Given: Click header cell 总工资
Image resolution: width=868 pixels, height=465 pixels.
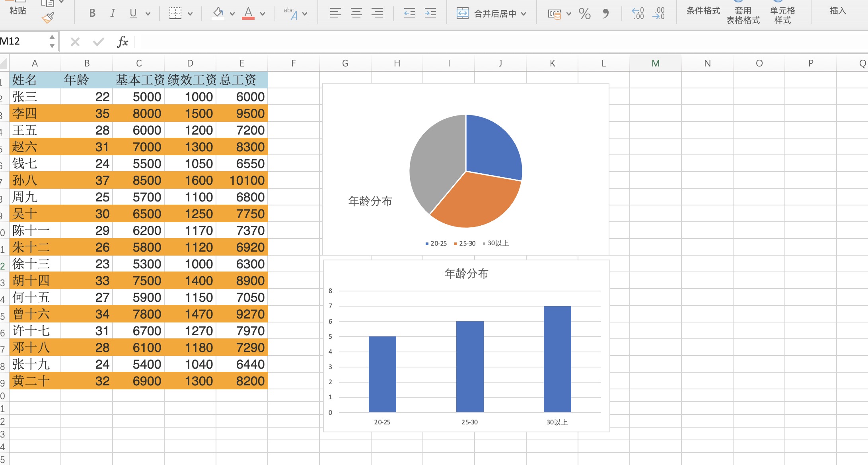Looking at the screenshot, I should [242, 80].
